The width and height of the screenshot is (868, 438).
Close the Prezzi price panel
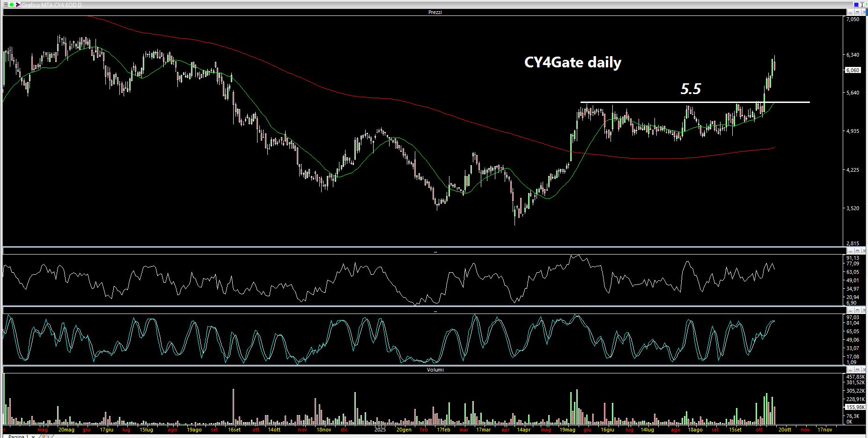[863, 12]
